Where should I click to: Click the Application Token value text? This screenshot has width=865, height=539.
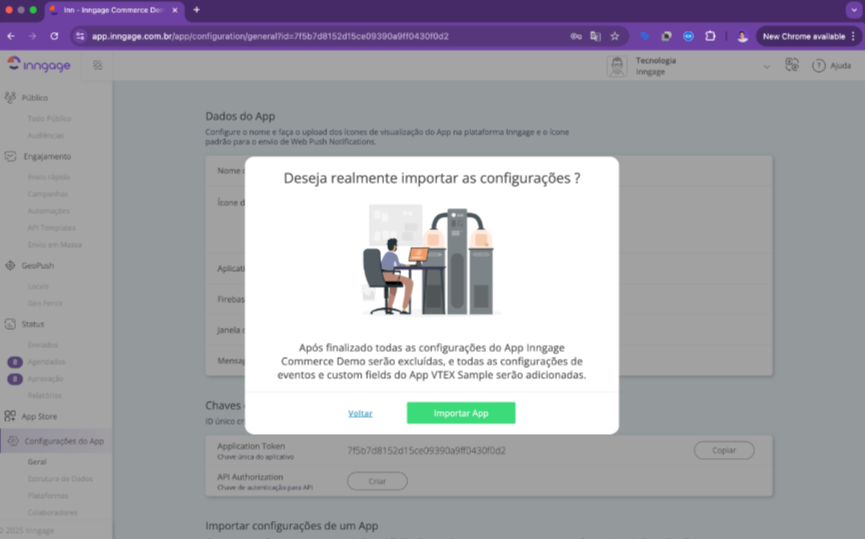point(426,450)
